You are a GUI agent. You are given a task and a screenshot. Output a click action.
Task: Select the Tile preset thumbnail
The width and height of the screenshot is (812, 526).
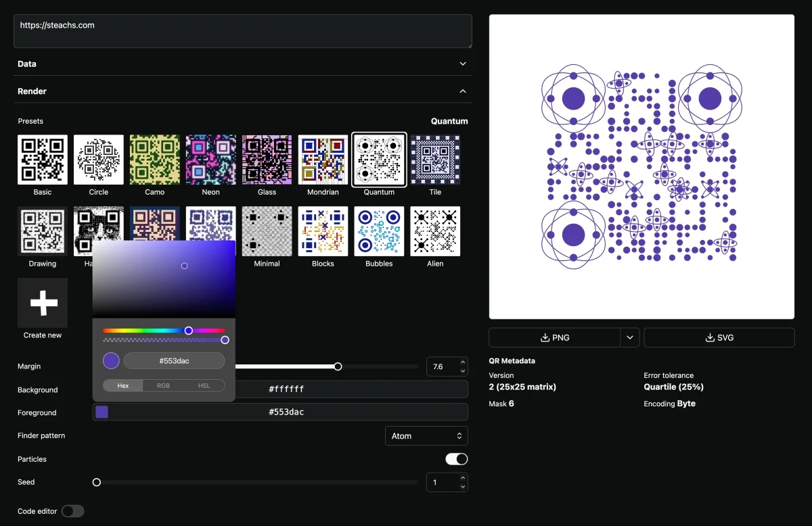pos(435,160)
